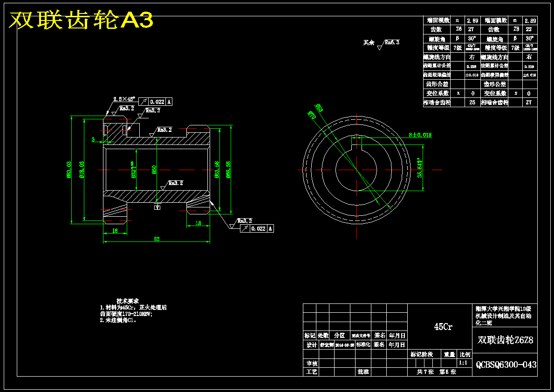Click the small dimension 3 near left gear
The width and height of the screenshot is (554, 392).
[93, 140]
